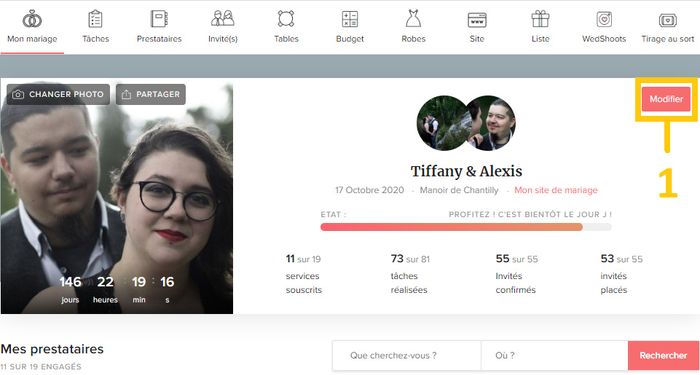The image size is (700, 375).
Task: Focus the Que cherchez-vous search field
Action: click(407, 356)
